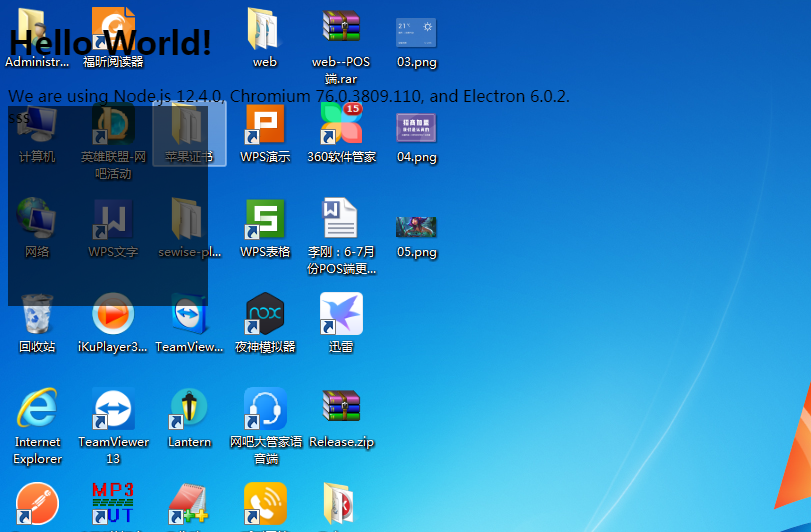This screenshot has width=811, height=532.
Task: Open 网吧大管家语音端 headset icon
Action: (265, 427)
